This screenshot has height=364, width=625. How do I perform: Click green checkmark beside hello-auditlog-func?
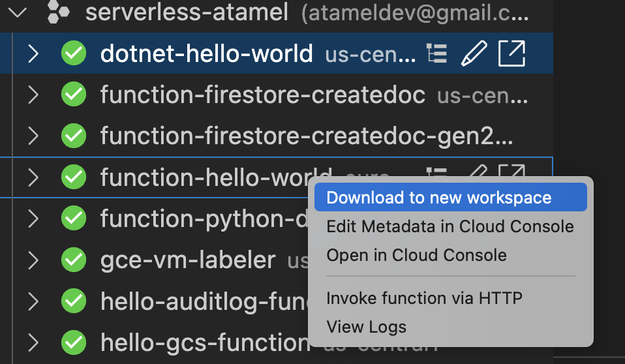pos(74,301)
